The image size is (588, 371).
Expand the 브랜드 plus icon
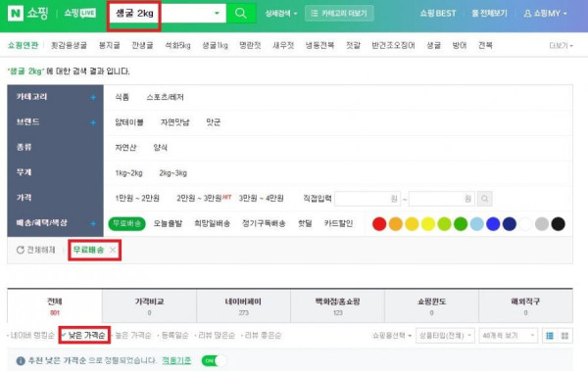[x=93, y=122]
